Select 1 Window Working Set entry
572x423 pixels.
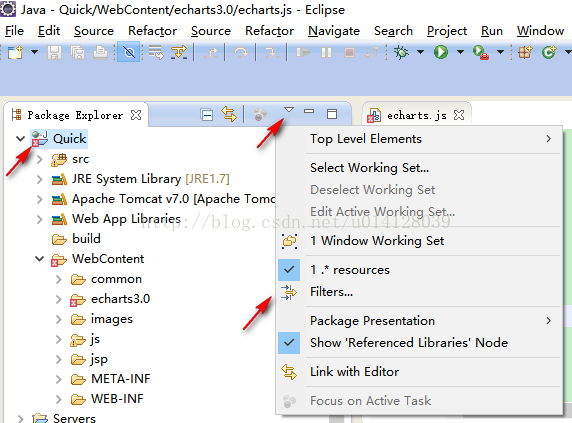[419, 241]
